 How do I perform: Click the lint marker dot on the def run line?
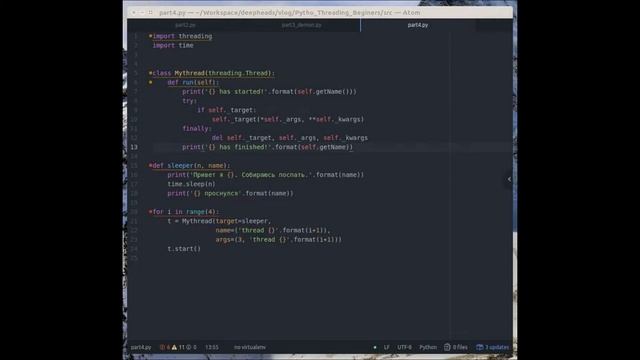pyautogui.click(x=151, y=82)
